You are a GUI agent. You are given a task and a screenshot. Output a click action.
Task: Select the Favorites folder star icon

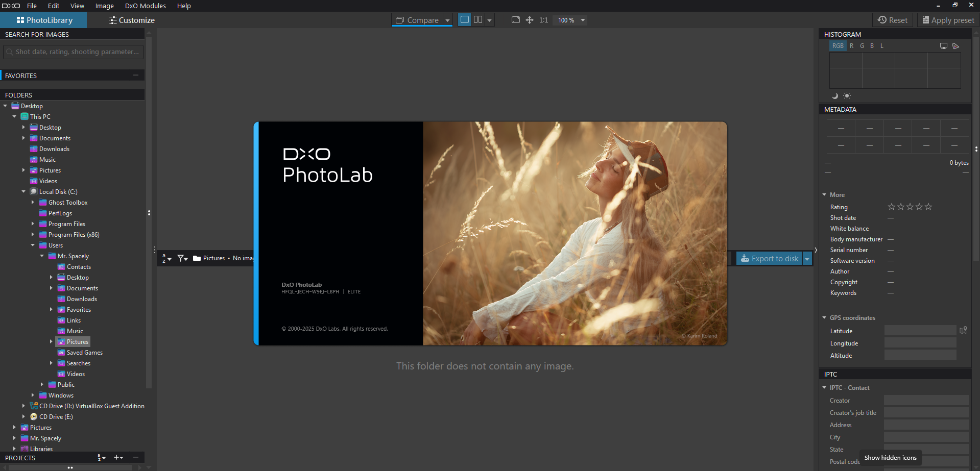click(x=61, y=310)
